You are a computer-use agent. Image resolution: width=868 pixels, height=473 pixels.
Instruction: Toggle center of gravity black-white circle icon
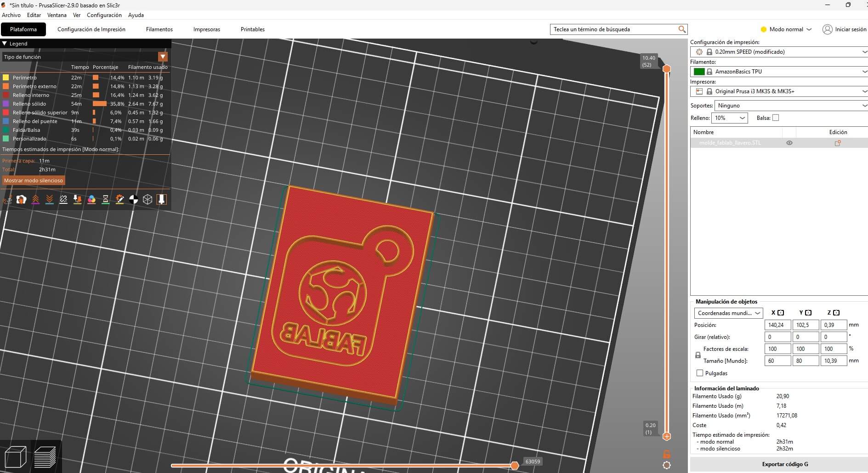pos(134,199)
